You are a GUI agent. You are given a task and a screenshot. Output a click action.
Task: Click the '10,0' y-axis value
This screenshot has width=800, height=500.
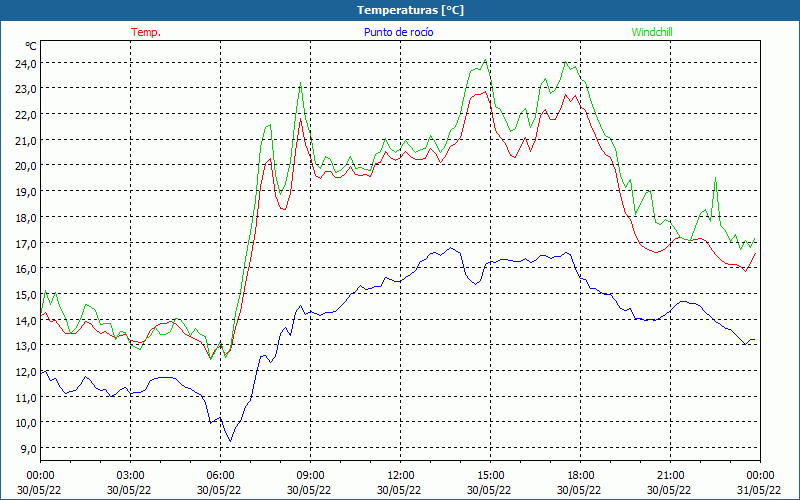tap(26, 422)
